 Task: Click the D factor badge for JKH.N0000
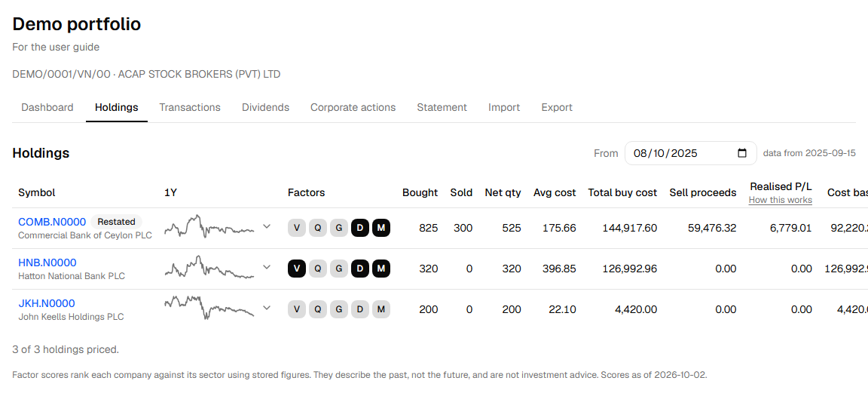360,309
